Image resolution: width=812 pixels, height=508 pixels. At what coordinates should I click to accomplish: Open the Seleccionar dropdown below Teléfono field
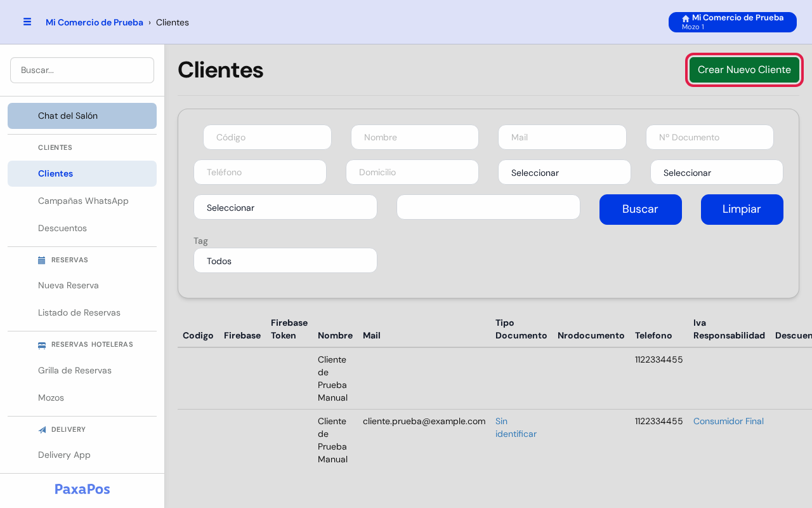click(285, 207)
